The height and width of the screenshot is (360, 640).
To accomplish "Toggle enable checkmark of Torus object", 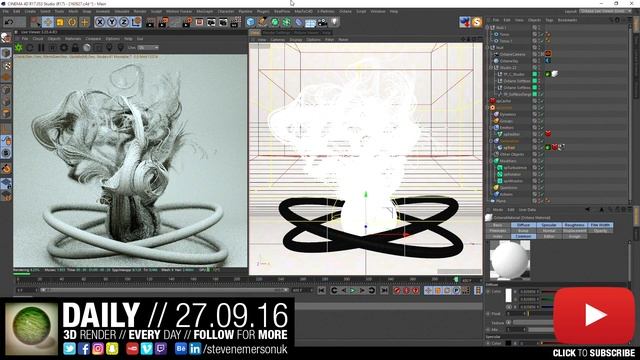I will click(541, 34).
